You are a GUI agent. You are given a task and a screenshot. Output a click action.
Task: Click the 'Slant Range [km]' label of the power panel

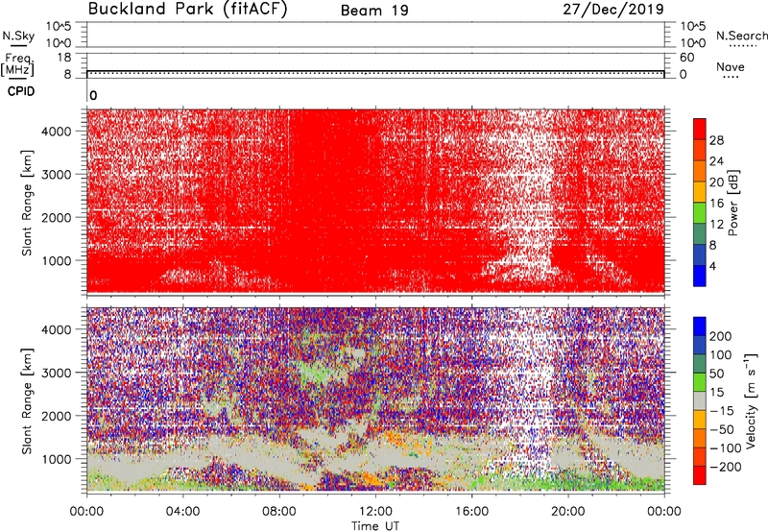27,203
